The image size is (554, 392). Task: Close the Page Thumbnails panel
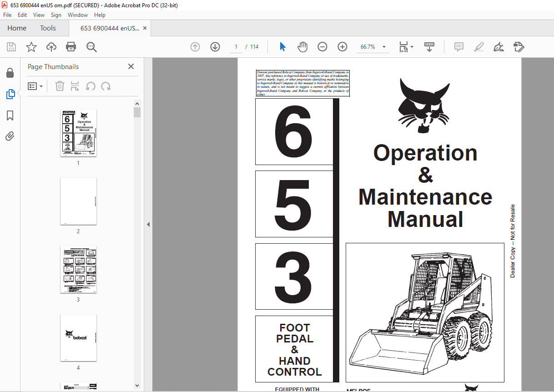131,66
